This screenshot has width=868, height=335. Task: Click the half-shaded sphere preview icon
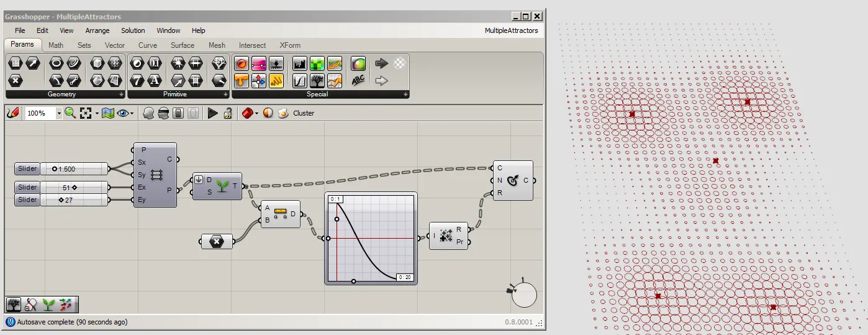point(268,113)
